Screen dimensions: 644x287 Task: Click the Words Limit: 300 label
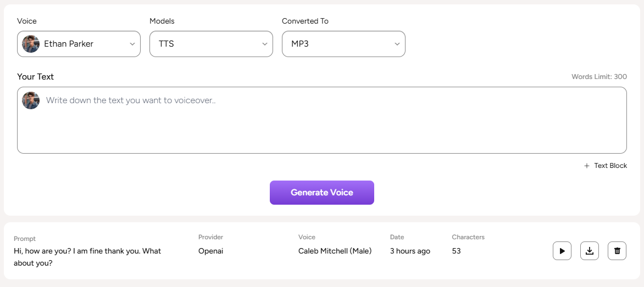[599, 77]
